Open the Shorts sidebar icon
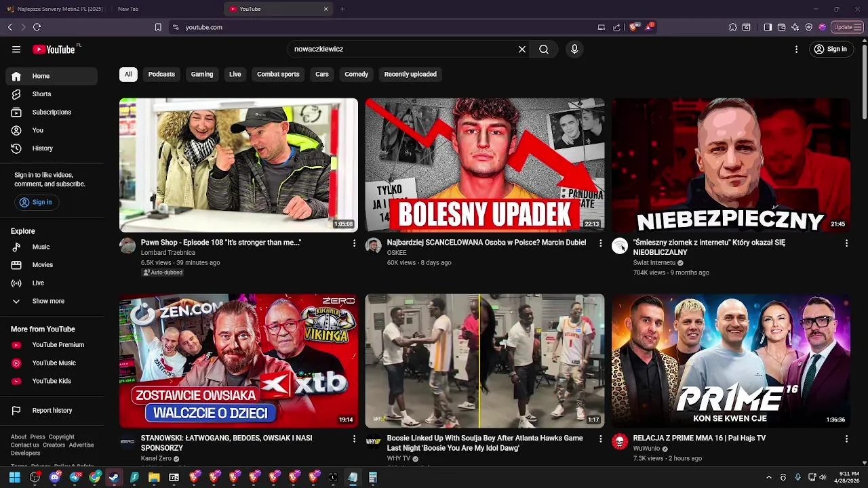 (16, 94)
